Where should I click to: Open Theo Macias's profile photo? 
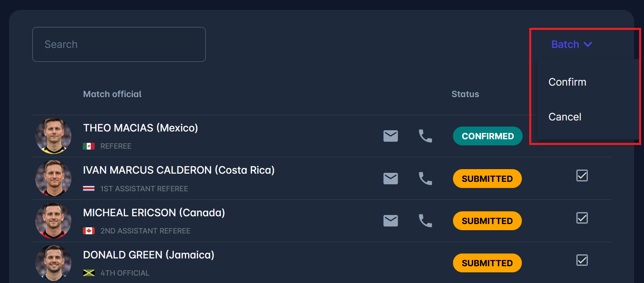[53, 136]
